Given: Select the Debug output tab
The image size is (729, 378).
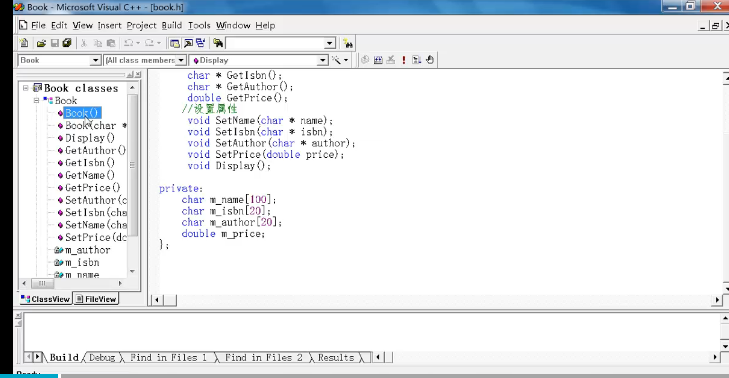Looking at the screenshot, I should (101, 357).
